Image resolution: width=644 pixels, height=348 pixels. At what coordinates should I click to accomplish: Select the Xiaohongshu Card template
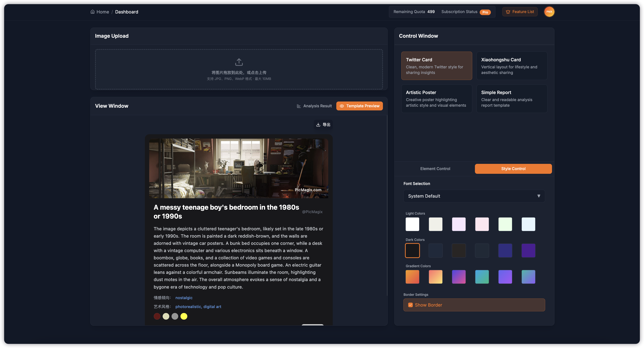tap(512, 66)
